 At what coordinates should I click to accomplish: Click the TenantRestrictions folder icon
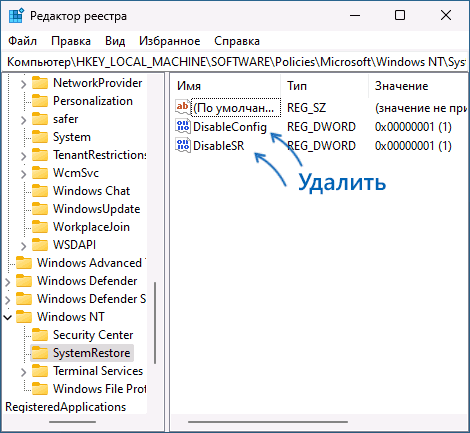click(x=40, y=155)
